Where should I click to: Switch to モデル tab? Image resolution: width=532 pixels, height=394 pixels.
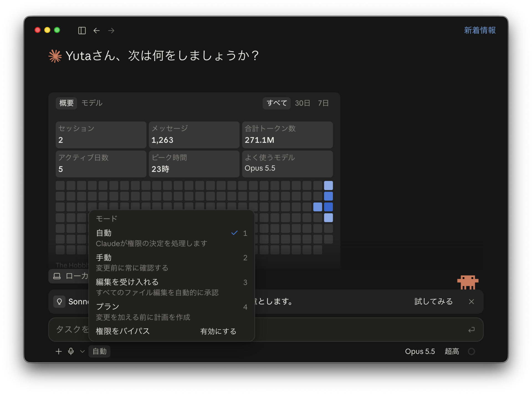92,103
